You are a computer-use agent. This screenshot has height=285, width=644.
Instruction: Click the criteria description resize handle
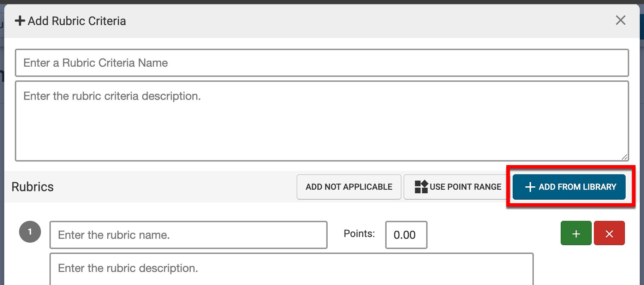(x=624, y=157)
